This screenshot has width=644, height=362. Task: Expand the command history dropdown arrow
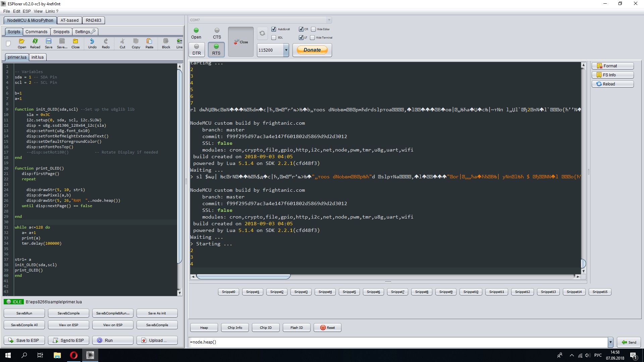point(610,342)
